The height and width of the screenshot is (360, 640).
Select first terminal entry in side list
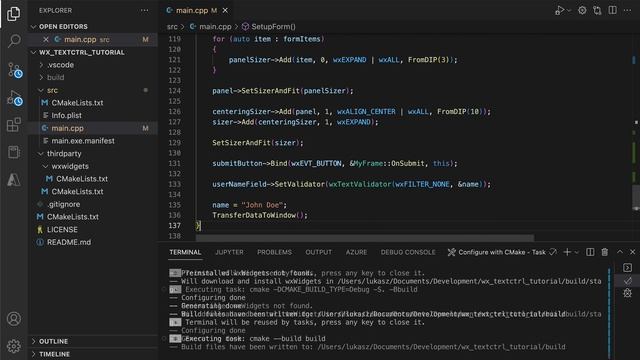(x=627, y=268)
